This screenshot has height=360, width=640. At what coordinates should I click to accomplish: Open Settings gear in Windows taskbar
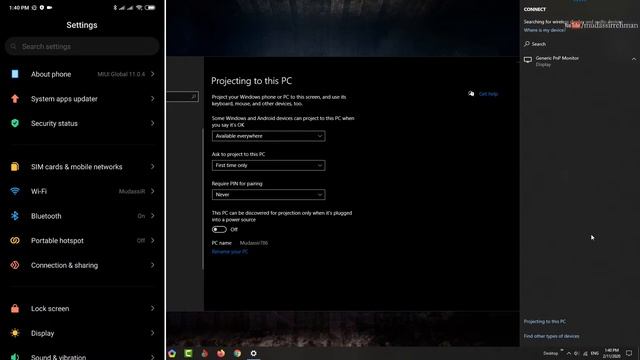point(253,353)
